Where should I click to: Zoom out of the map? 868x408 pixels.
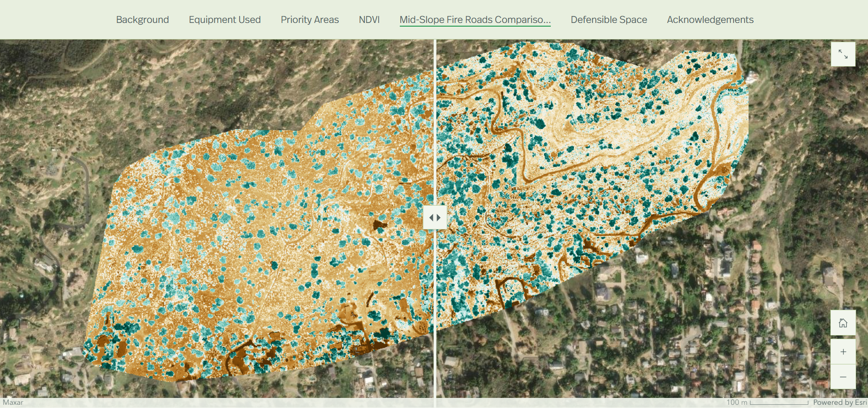(843, 377)
